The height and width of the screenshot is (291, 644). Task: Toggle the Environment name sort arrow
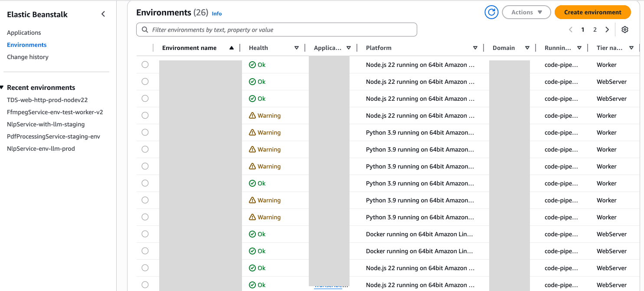click(x=232, y=48)
